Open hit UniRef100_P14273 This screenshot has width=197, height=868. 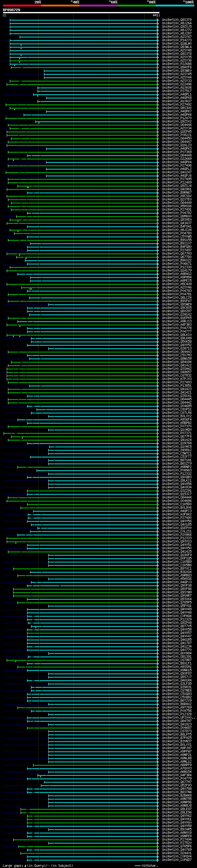click(x=177, y=40)
